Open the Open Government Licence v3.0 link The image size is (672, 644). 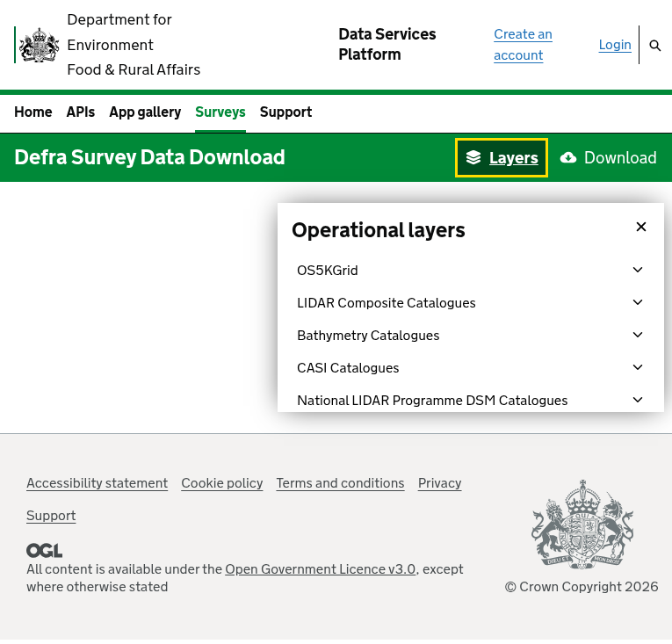tap(320, 569)
